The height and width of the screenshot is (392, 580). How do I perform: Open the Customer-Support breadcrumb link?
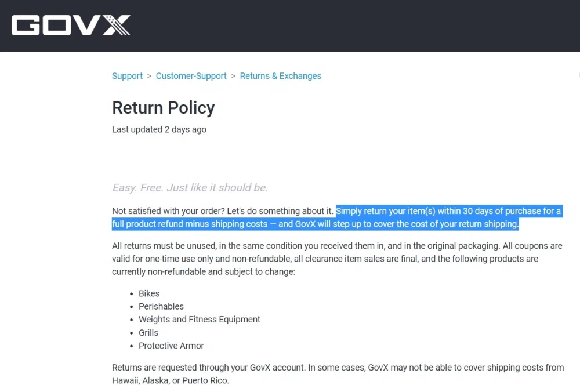tap(191, 76)
